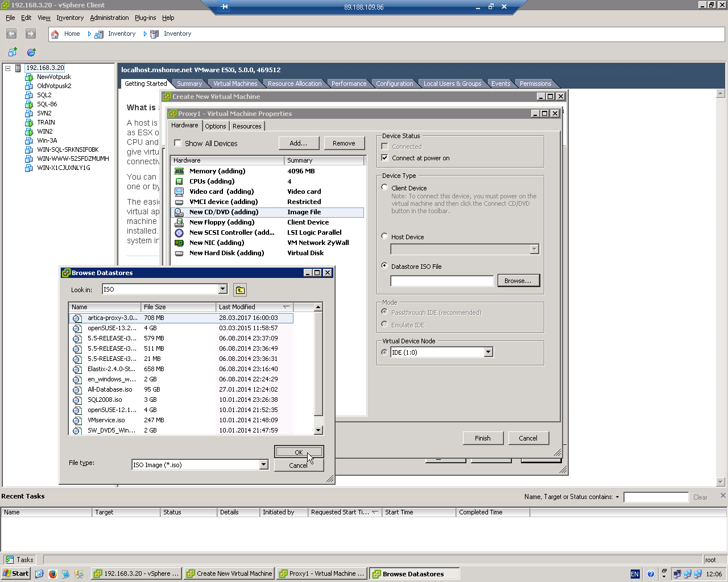Screen dimensions: 728x582
Task: Click the Datastore ISO File path field
Action: coord(442,281)
